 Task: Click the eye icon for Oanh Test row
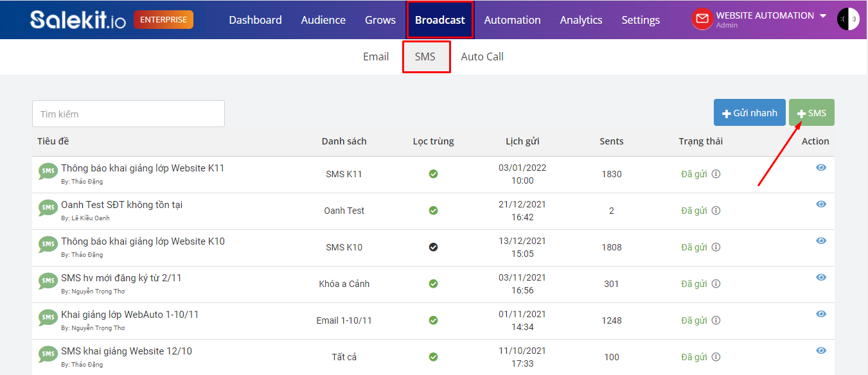pos(821,204)
